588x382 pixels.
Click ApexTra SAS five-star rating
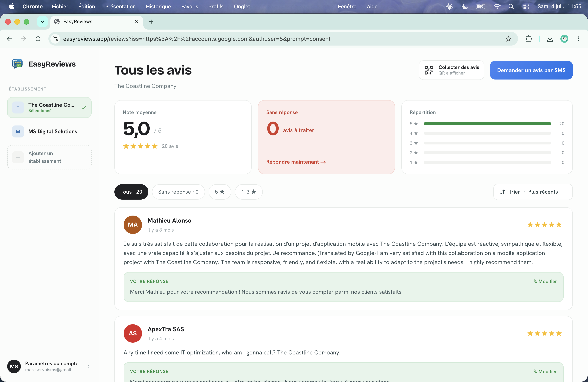click(x=544, y=333)
